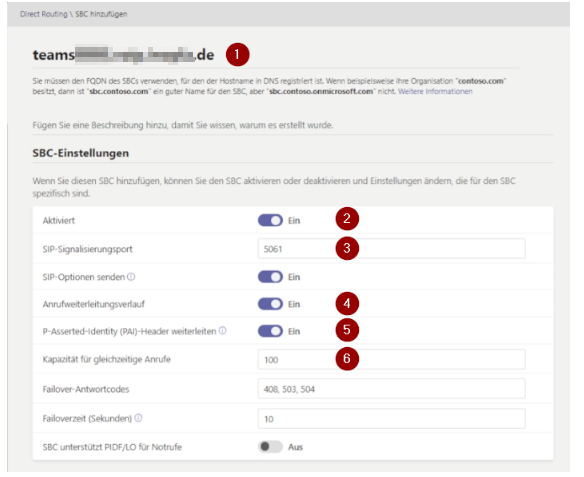Click the 'SBC-Einstellungen' heading

(x=80, y=153)
